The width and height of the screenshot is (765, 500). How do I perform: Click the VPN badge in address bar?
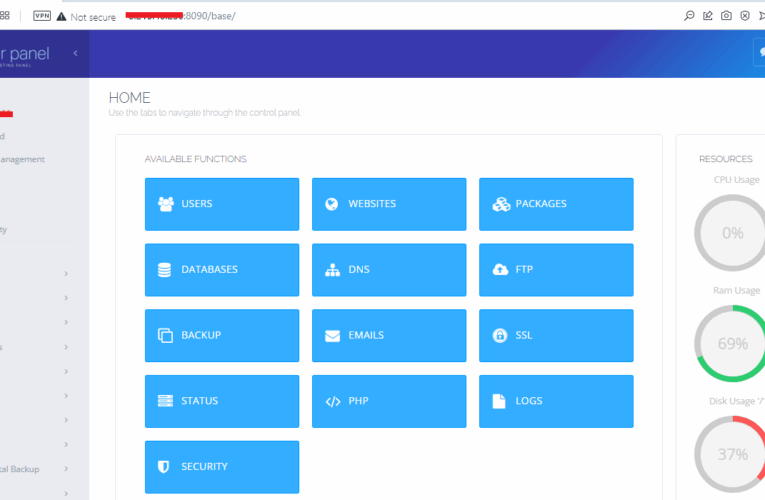pyautogui.click(x=42, y=16)
